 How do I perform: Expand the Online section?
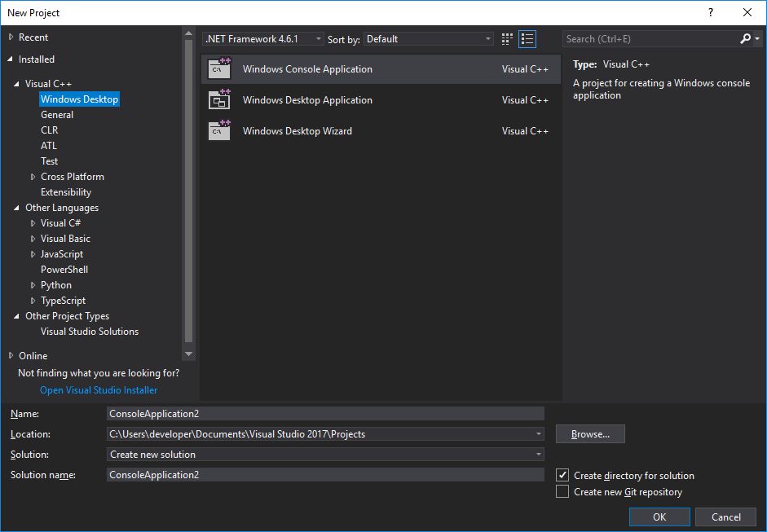[x=11, y=355]
